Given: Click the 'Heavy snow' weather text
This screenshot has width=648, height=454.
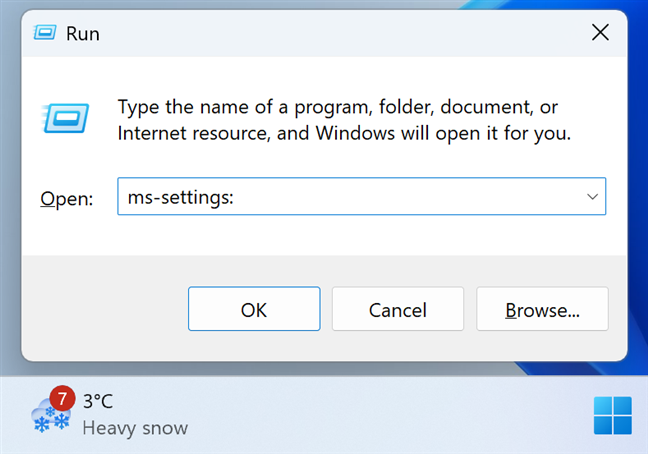Looking at the screenshot, I should click(135, 428).
